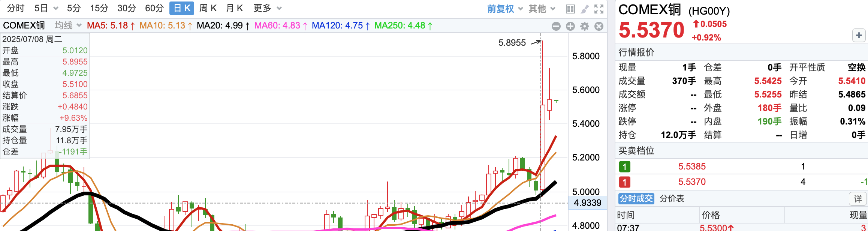
Task: Select the drawing brush tool icon
Action: [x=585, y=9]
